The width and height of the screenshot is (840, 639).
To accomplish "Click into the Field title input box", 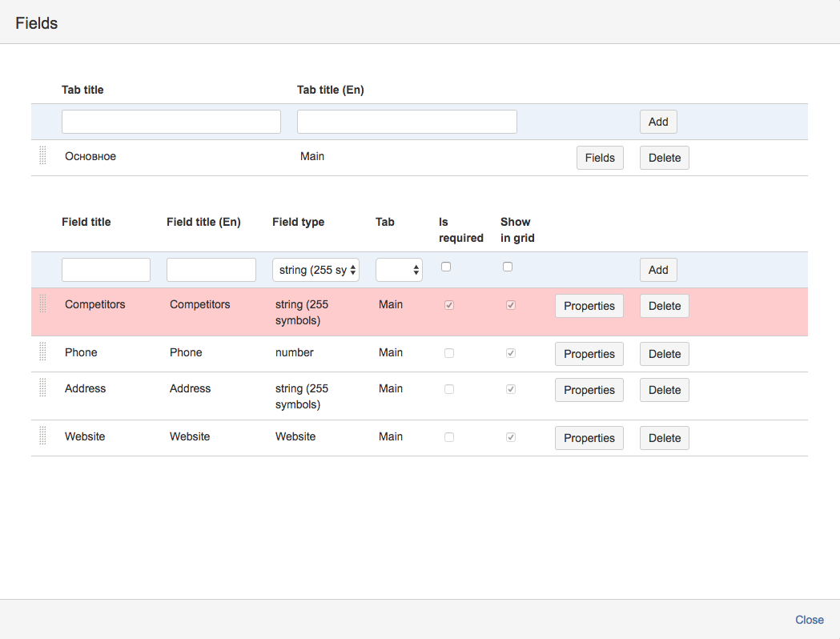I will click(106, 270).
